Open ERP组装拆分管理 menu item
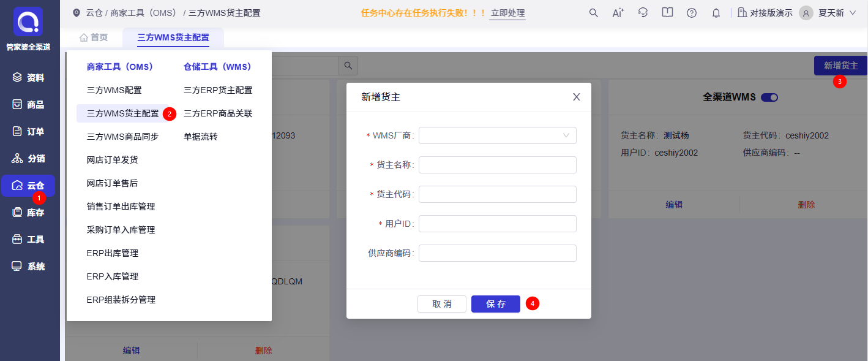The width and height of the screenshot is (868, 361). coord(121,300)
